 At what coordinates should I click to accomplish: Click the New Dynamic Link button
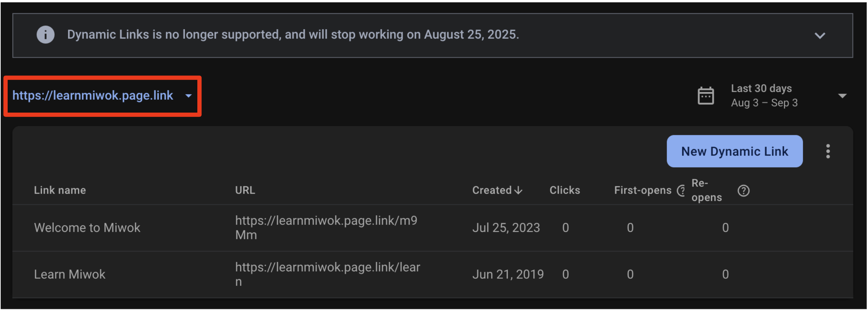pyautogui.click(x=734, y=151)
